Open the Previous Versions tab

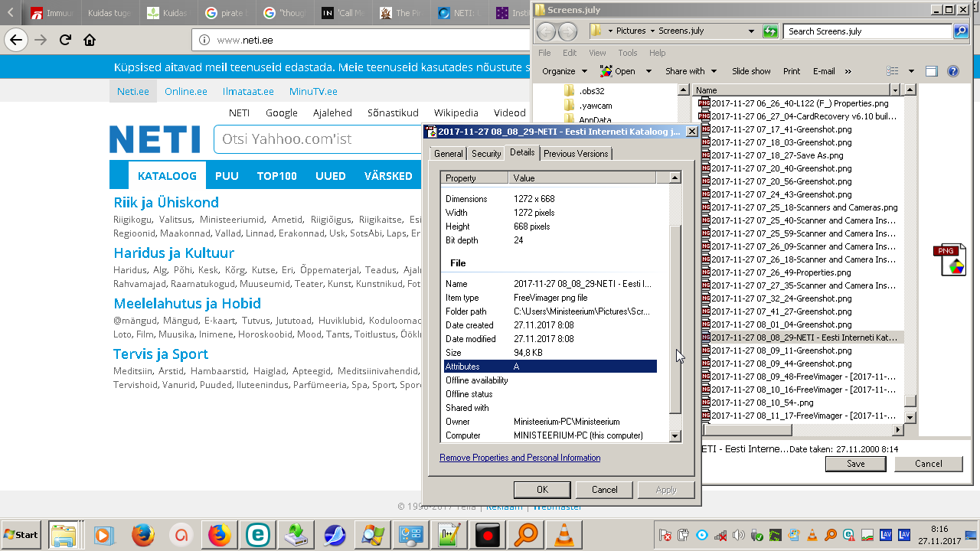(x=576, y=154)
